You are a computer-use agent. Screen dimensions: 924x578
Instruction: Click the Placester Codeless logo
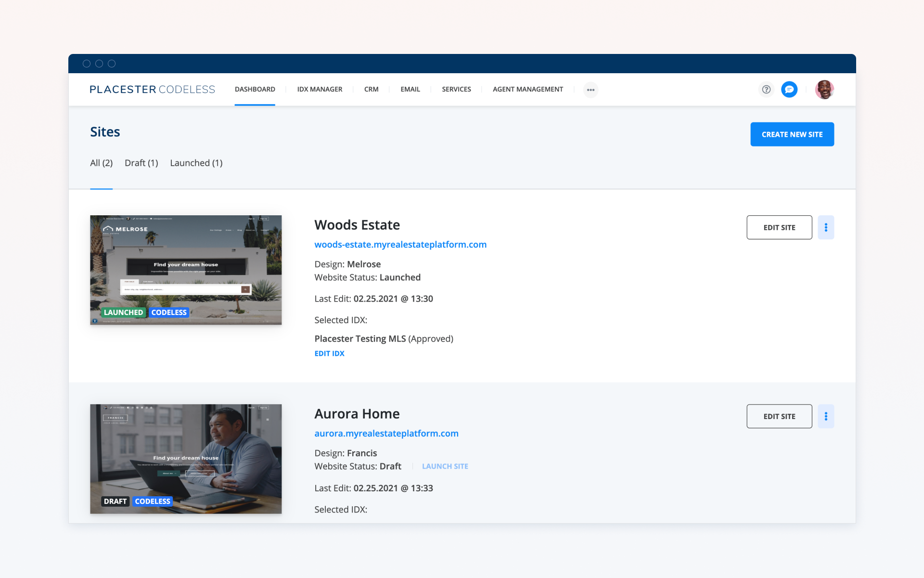click(x=152, y=90)
